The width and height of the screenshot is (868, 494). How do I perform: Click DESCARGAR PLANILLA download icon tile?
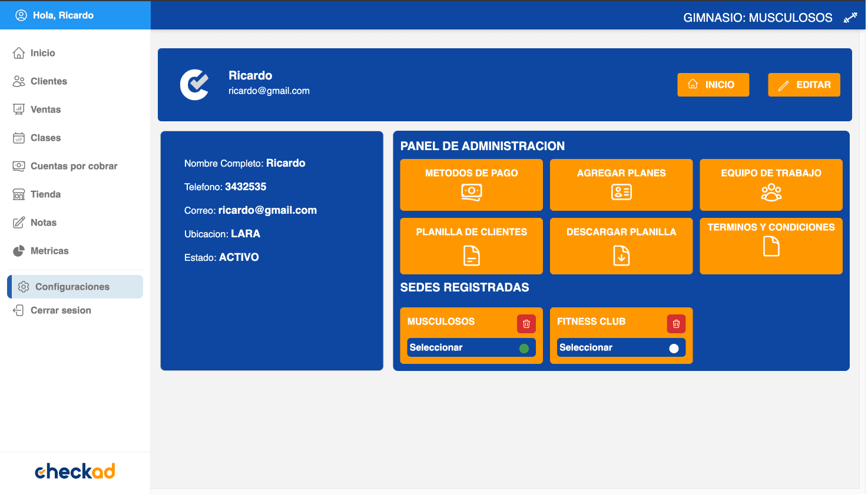(x=621, y=246)
